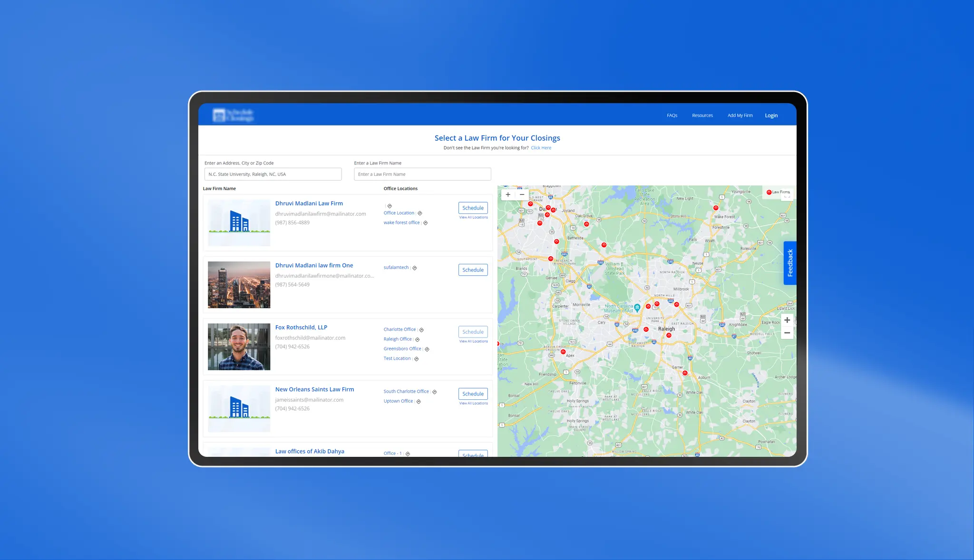Open the Login page
This screenshot has height=560, width=974.
pos(771,116)
